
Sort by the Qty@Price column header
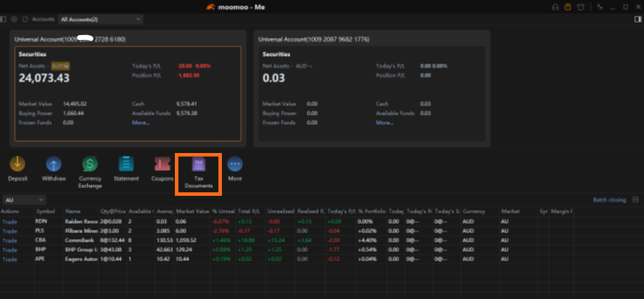(x=113, y=211)
